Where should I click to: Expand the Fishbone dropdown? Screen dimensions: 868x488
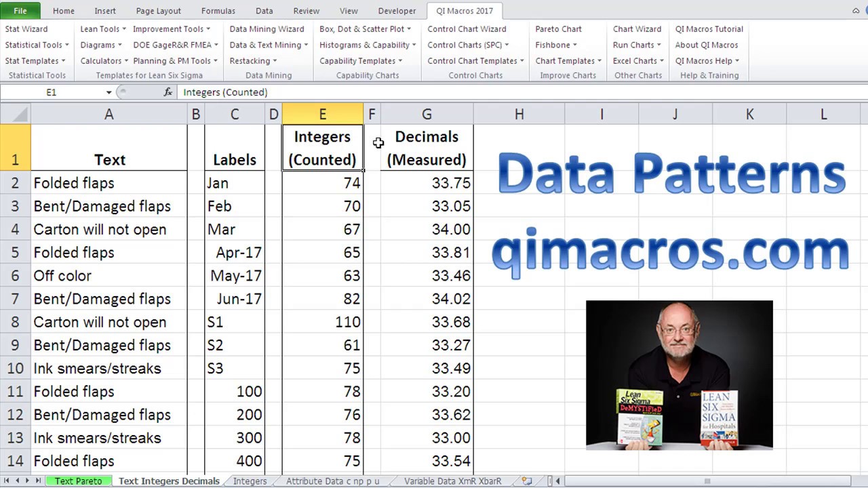(x=556, y=45)
